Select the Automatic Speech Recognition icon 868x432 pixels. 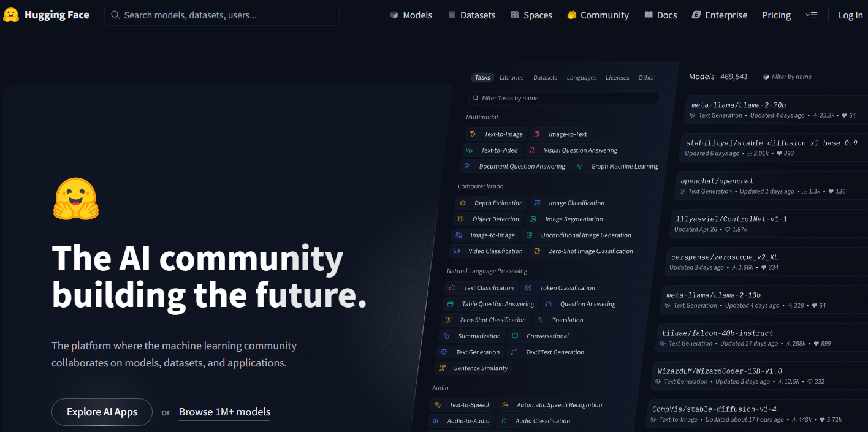coord(505,404)
